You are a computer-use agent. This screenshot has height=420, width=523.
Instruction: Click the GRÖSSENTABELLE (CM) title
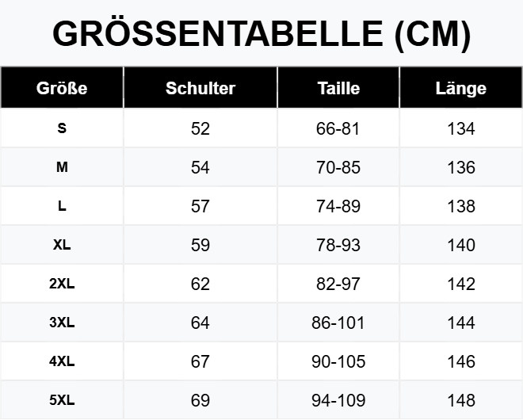[261, 33]
